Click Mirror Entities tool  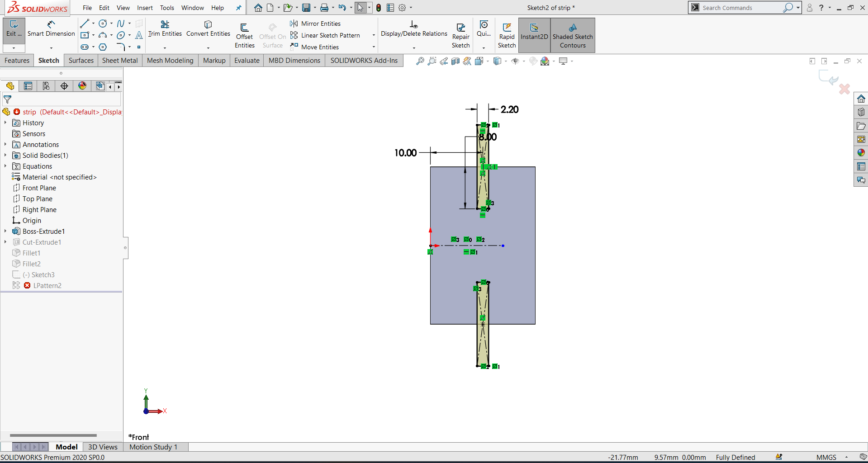pyautogui.click(x=316, y=24)
